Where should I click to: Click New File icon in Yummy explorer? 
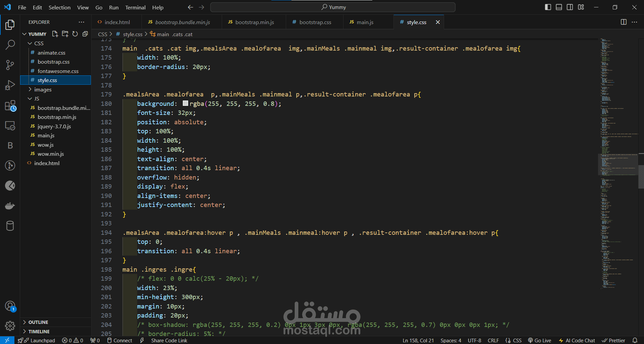coord(55,34)
